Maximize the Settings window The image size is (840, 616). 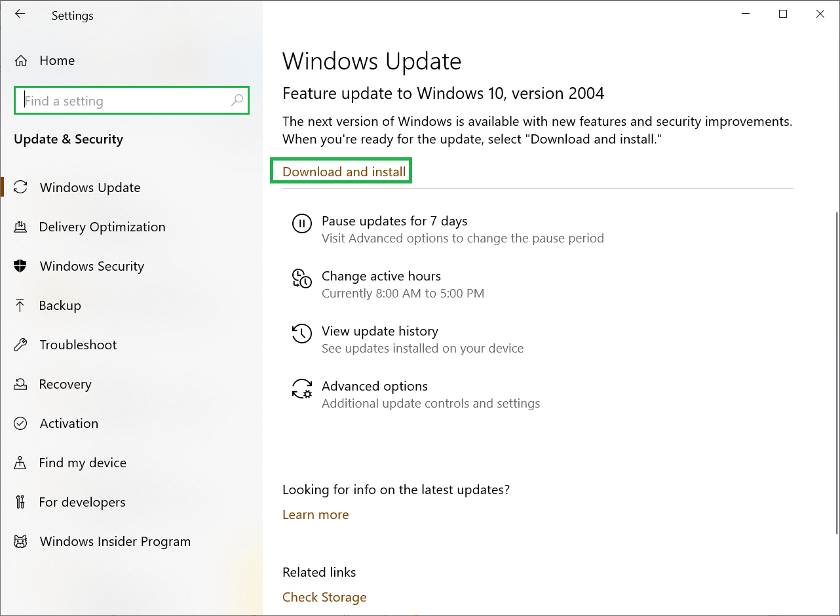click(x=783, y=14)
